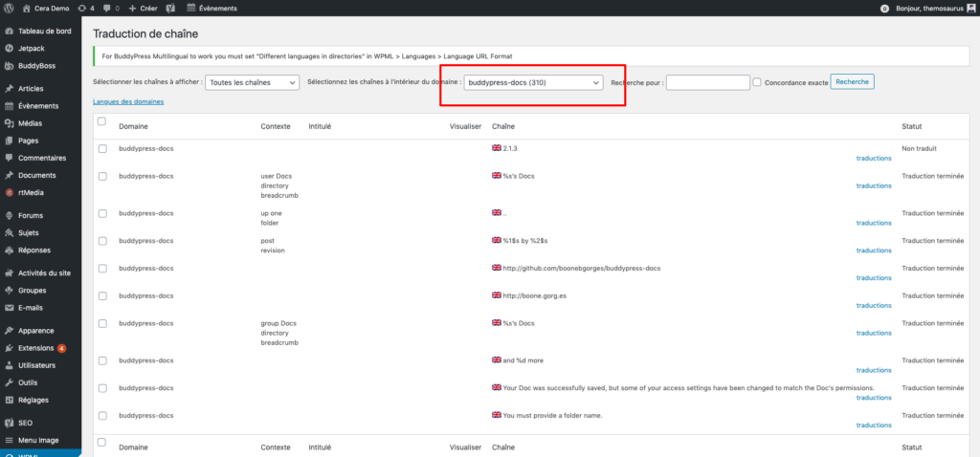
Task: Click the Forums sidebar icon
Action: tap(9, 215)
